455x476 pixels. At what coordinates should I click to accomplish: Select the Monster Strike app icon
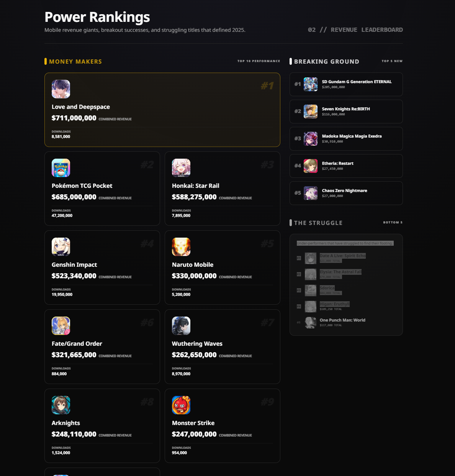(x=181, y=405)
